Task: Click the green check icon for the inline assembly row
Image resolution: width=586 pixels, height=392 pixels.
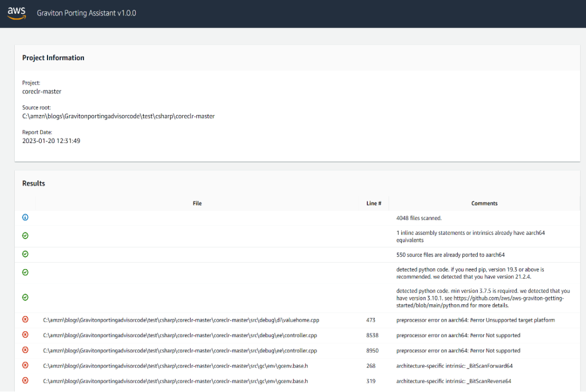Action: tap(25, 236)
